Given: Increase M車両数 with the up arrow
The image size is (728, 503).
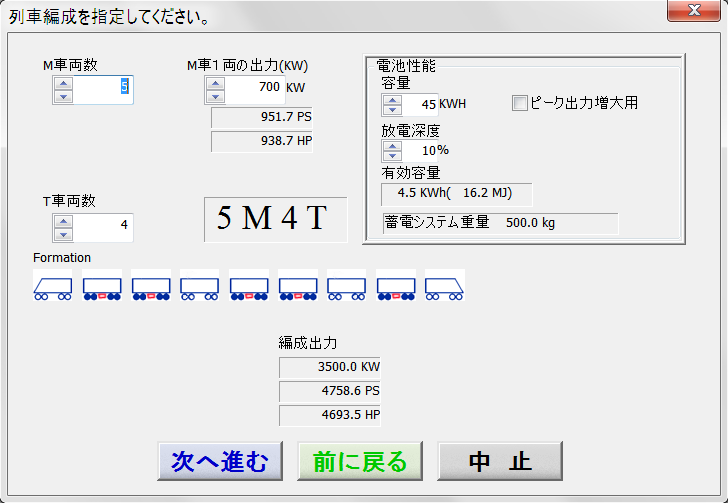Looking at the screenshot, I should (64, 82).
